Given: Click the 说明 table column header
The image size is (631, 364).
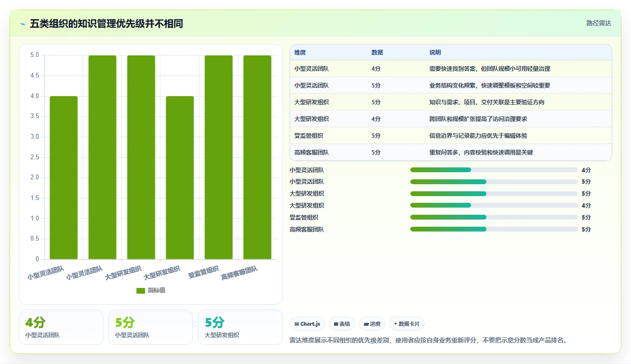Looking at the screenshot, I should tap(435, 53).
